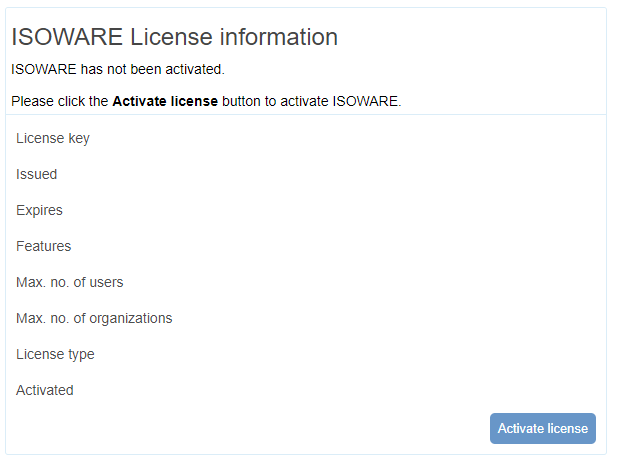Click Max. no. of organizations label

[94, 319]
